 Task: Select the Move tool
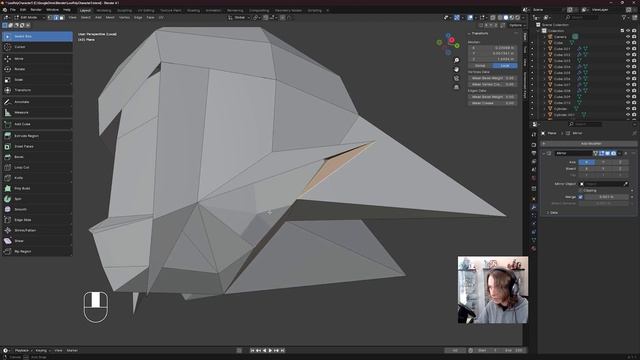37,59
